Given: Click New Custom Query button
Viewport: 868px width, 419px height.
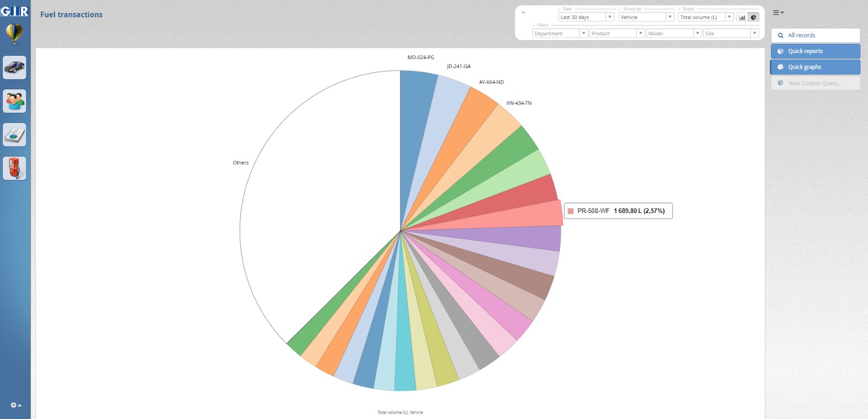Looking at the screenshot, I should (815, 83).
